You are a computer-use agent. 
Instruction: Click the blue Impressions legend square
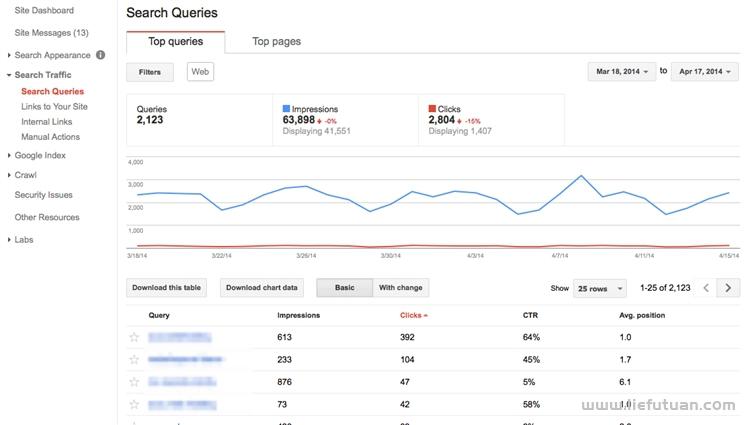(x=286, y=109)
